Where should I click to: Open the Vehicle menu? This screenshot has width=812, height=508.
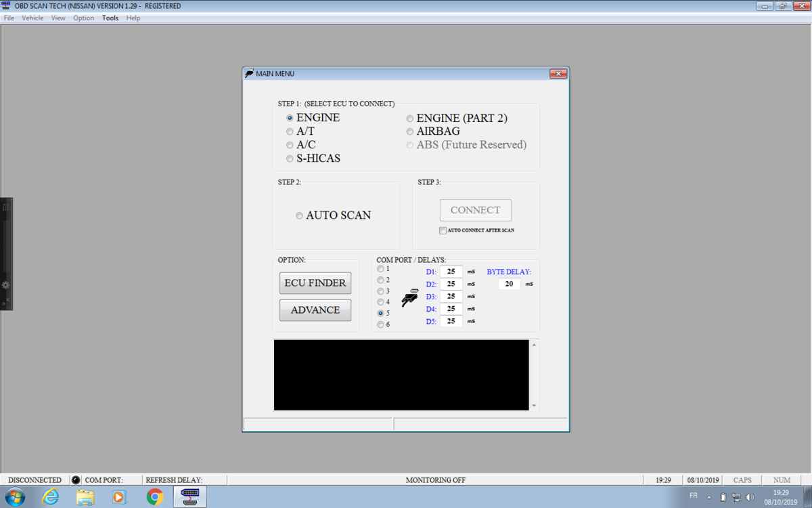pos(32,18)
